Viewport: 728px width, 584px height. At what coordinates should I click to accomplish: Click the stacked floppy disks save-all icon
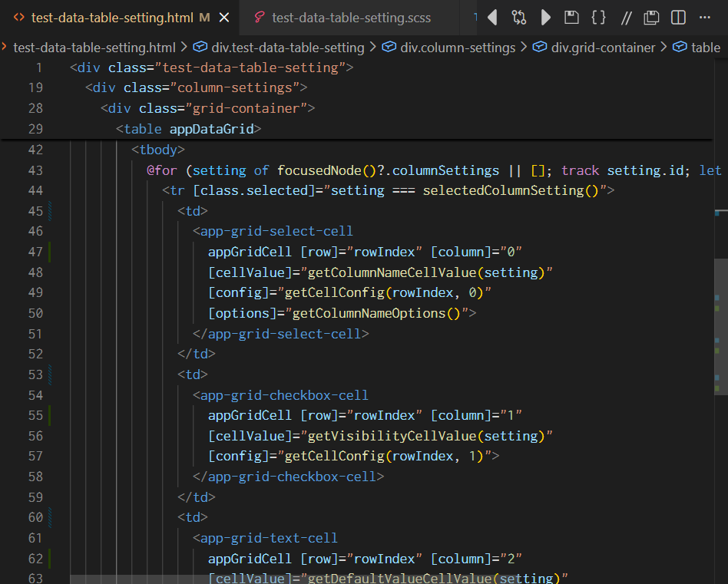[651, 18]
